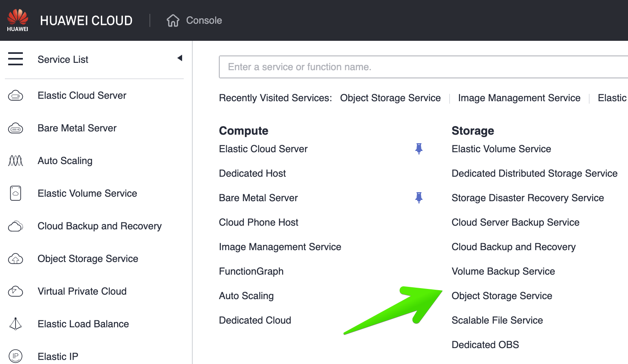Screen dimensions: 628x364
Task: Select Bare Metal Server under Compute
Action: 258,198
